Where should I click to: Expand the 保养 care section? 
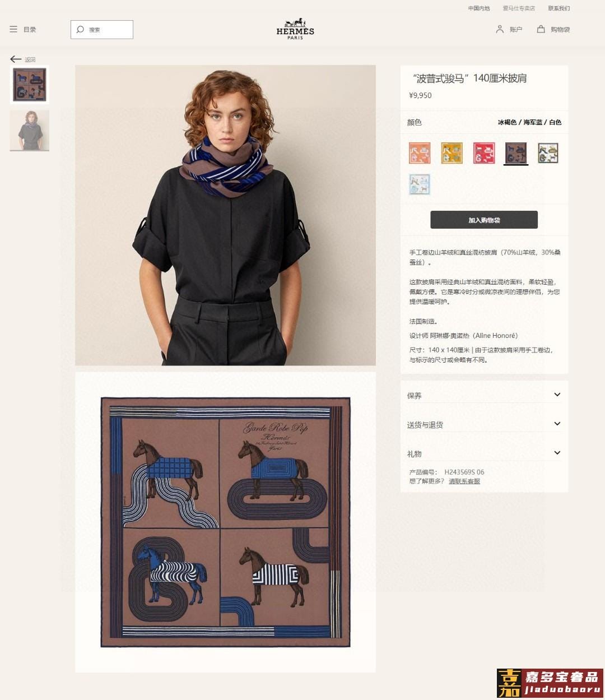click(x=484, y=395)
